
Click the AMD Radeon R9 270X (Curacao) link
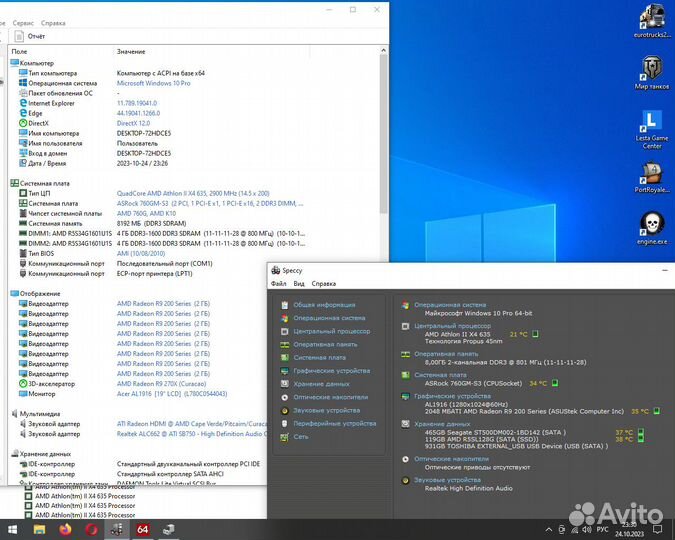pos(161,384)
